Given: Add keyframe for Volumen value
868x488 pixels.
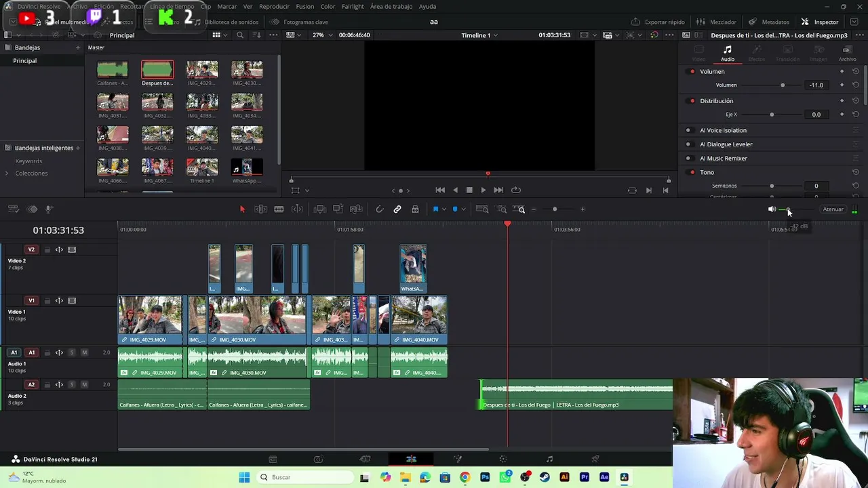Looking at the screenshot, I should tap(842, 85).
